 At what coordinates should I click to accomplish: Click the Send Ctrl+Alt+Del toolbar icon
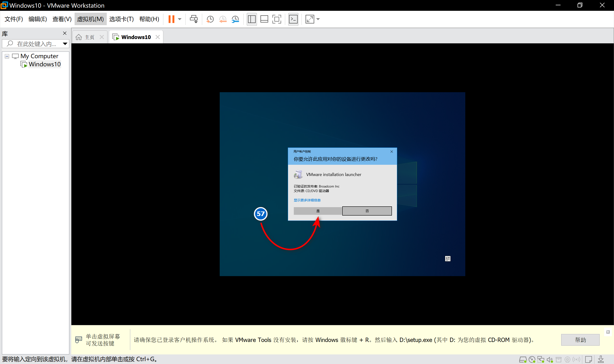tap(194, 19)
